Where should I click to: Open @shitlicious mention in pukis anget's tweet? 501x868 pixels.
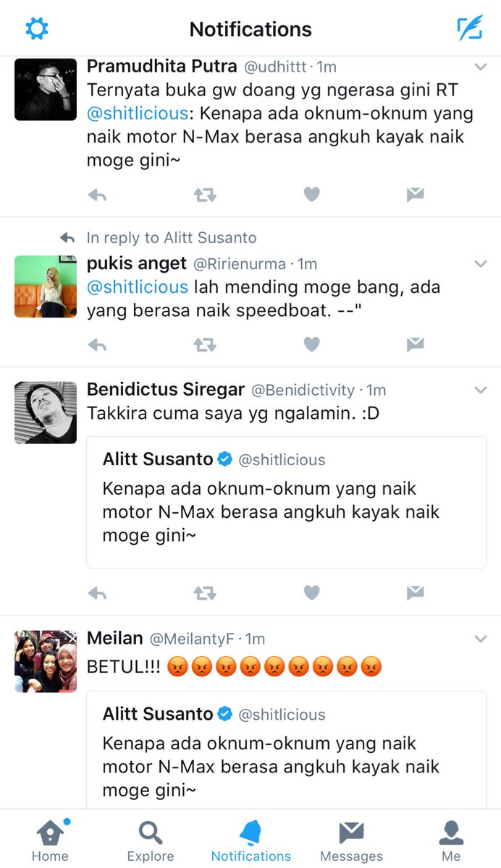tap(138, 287)
